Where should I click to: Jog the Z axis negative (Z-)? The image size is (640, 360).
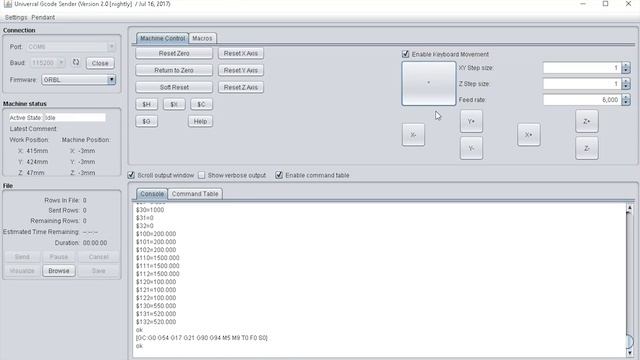click(587, 148)
